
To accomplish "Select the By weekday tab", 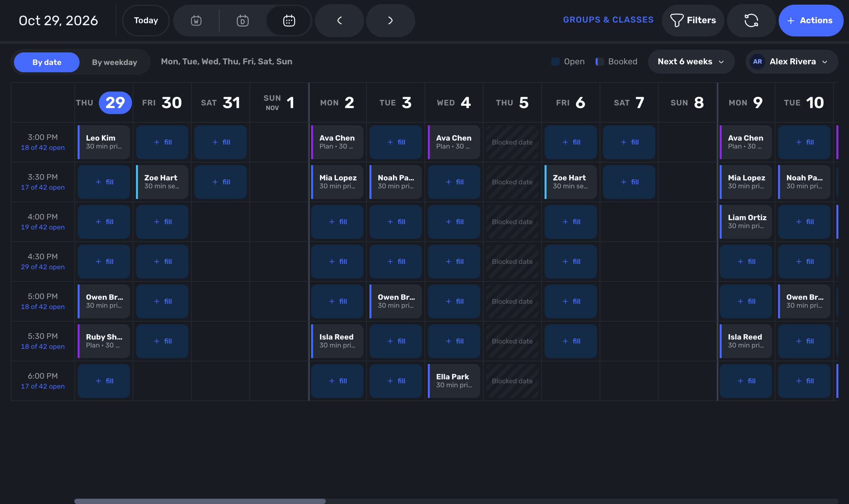I will (114, 62).
